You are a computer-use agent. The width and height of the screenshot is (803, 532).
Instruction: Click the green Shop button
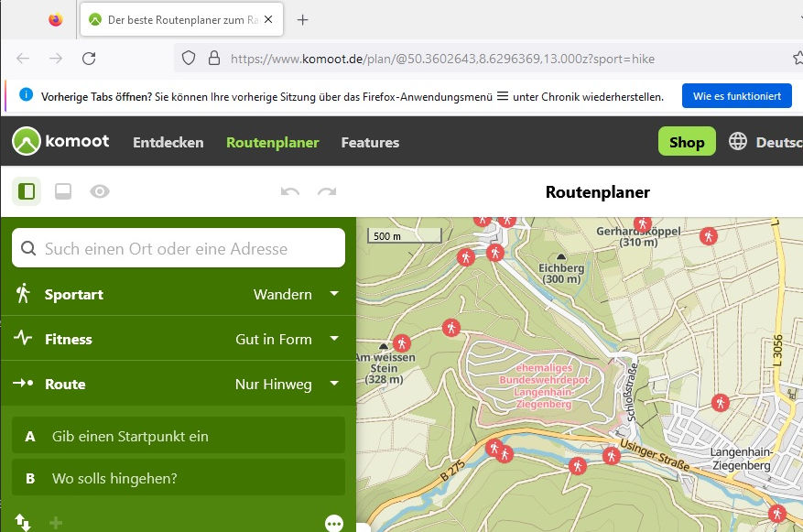click(687, 142)
